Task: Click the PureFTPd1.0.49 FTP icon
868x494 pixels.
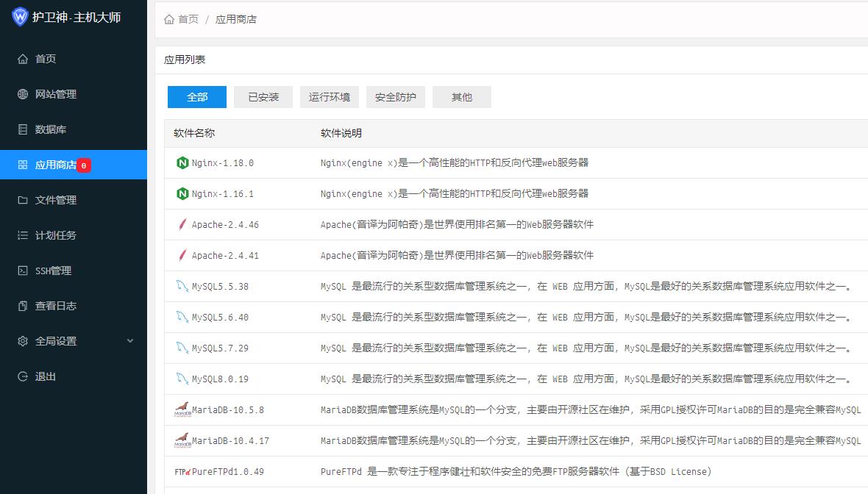Action: click(182, 472)
